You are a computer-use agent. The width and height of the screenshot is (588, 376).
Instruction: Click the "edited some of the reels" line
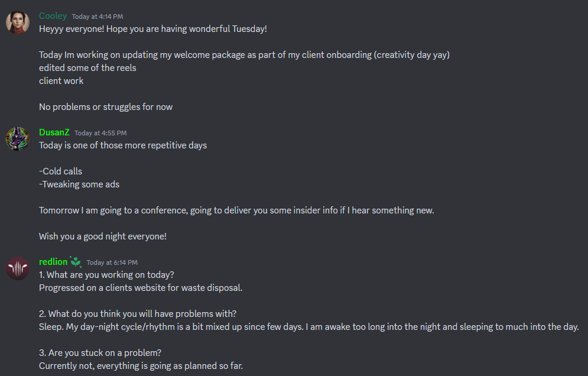tap(87, 67)
